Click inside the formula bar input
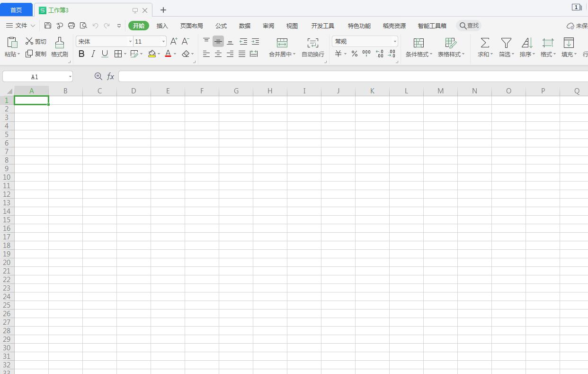This screenshot has height=374, width=588. point(353,76)
